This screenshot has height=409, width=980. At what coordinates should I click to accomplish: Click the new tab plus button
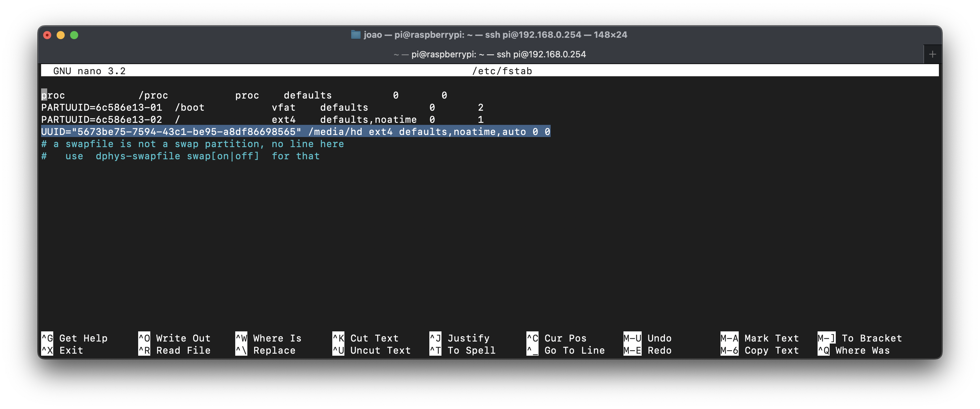tap(932, 54)
